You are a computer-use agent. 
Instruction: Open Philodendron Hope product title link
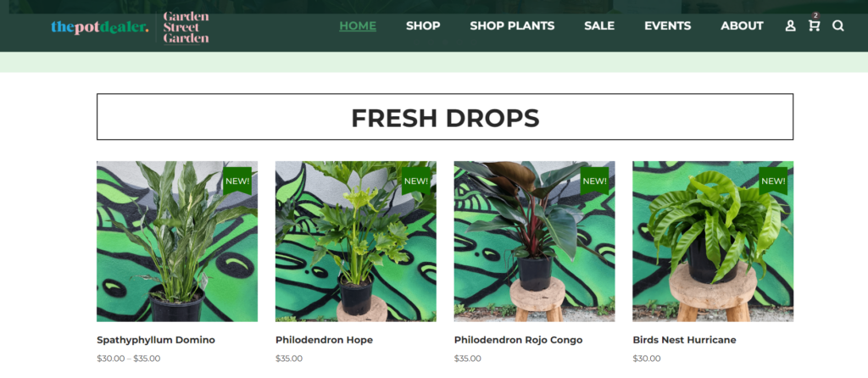324,340
